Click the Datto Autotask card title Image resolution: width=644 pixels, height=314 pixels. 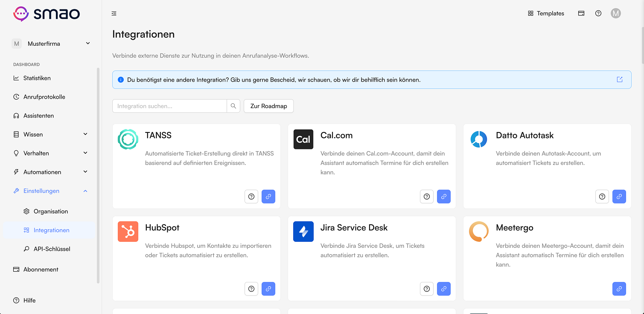(525, 135)
